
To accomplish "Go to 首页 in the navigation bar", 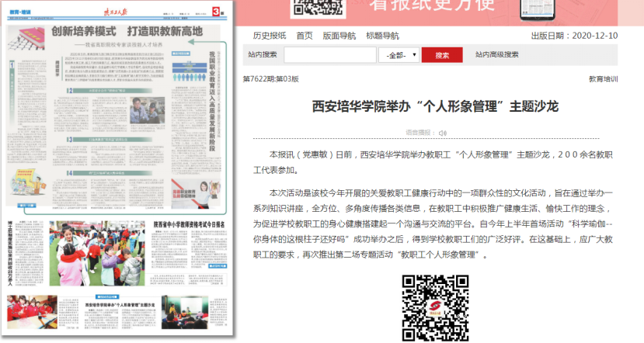I will pyautogui.click(x=305, y=36).
